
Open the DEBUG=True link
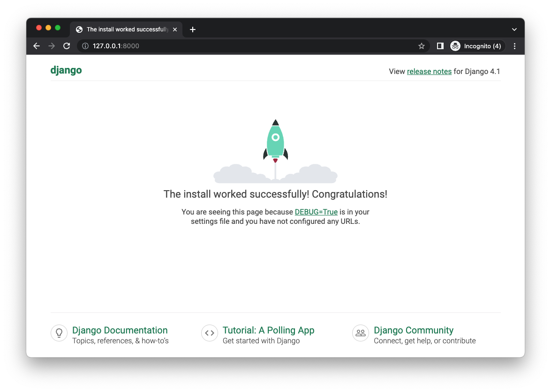coord(316,212)
